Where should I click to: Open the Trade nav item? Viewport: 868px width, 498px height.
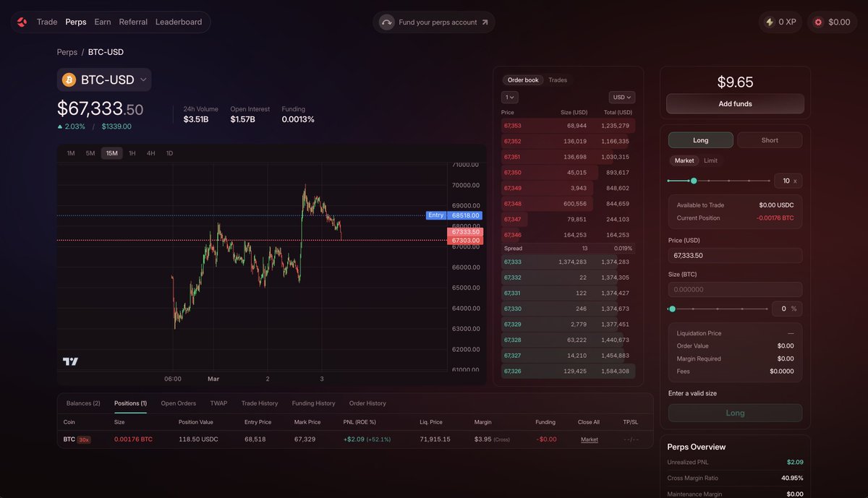(x=47, y=22)
